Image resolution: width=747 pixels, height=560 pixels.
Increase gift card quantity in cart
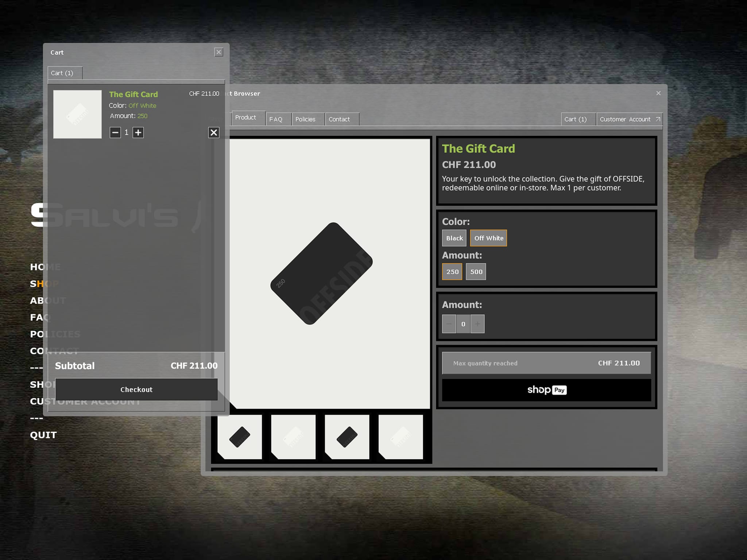[x=138, y=133]
